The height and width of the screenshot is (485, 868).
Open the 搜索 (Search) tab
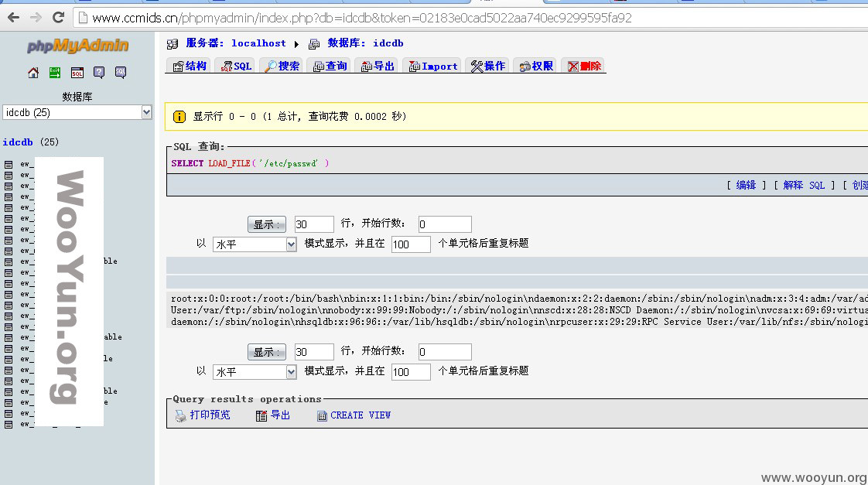click(282, 66)
